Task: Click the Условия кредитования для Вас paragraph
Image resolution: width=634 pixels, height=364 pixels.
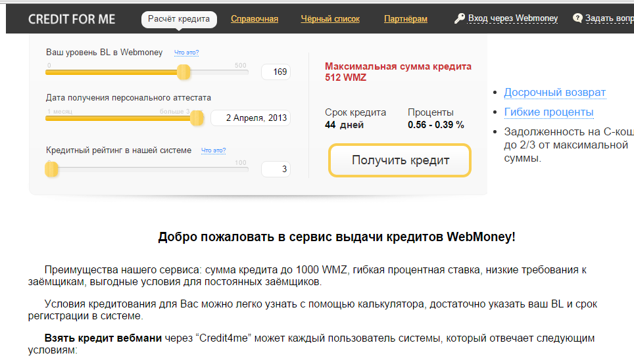Action: click(x=312, y=310)
